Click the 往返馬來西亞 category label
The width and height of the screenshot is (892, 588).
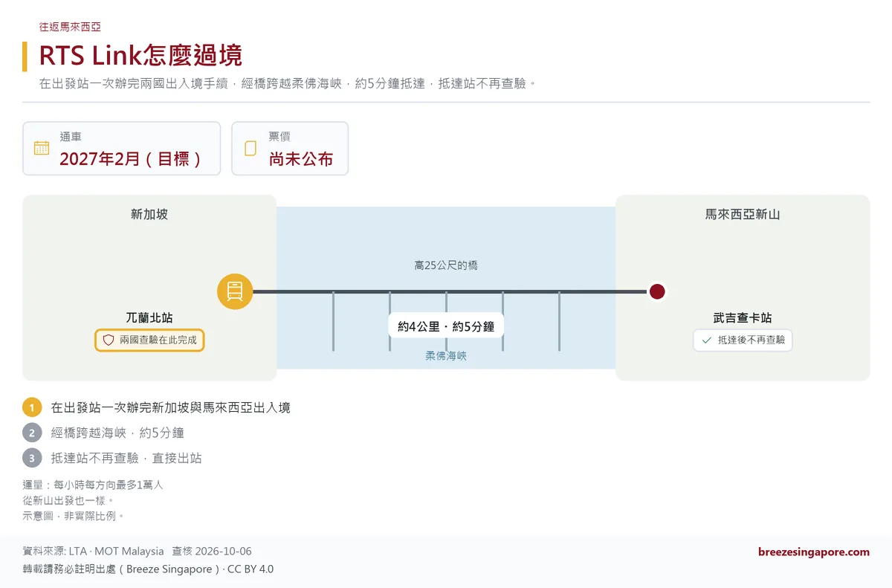tap(70, 27)
